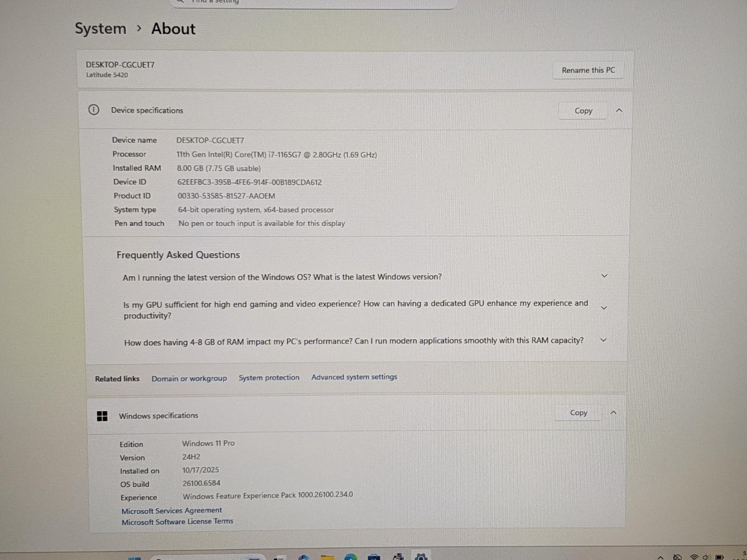The image size is (747, 560).
Task: Expand the 4-8 GB RAM FAQ question
Action: coord(603,340)
